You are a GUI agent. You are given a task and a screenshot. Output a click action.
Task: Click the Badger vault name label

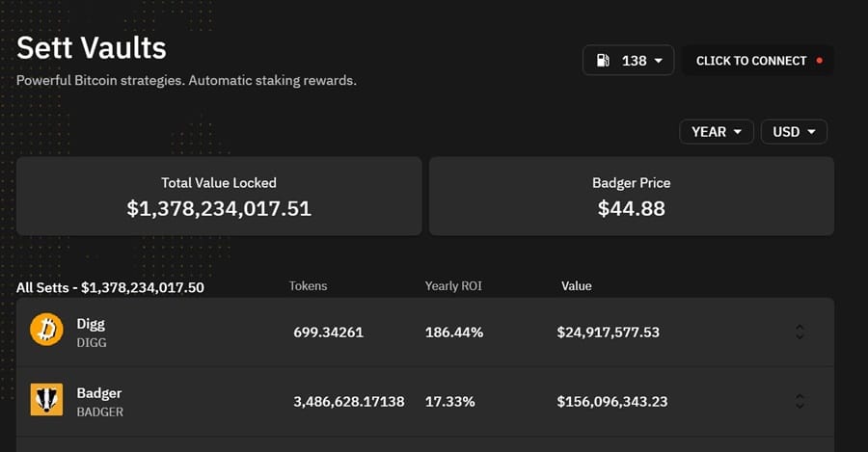99,393
